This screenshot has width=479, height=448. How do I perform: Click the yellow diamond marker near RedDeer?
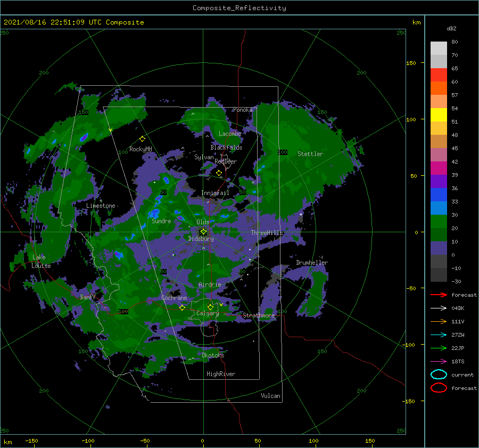click(x=219, y=173)
